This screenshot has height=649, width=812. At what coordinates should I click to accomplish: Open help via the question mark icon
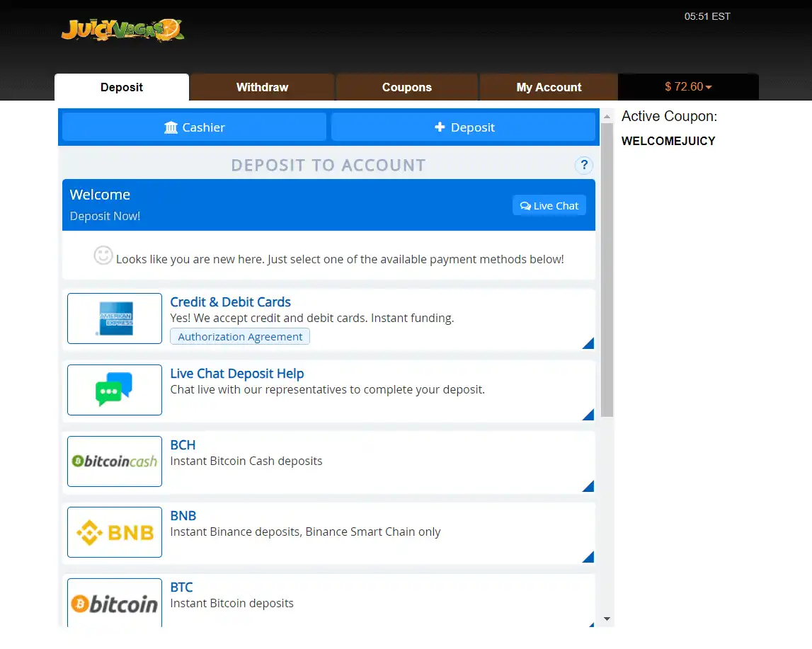(x=584, y=166)
